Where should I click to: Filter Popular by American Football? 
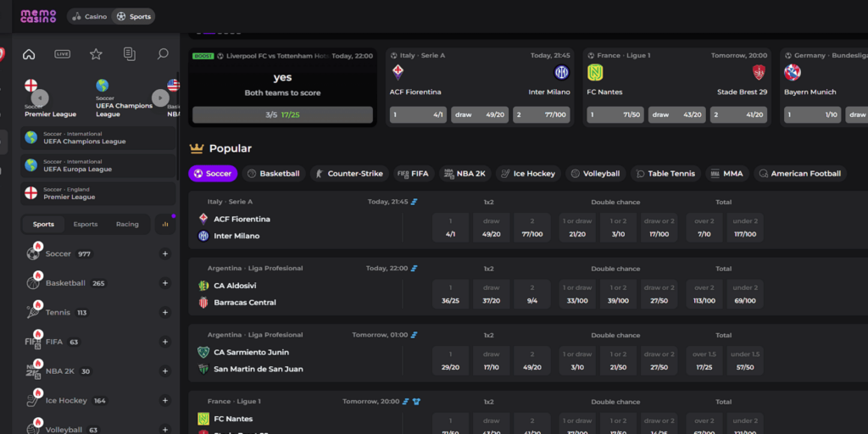pos(800,174)
